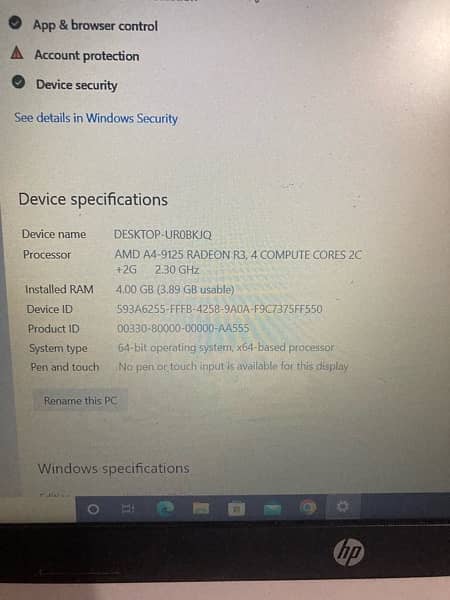Screen dimensions: 450x600
Task: Open File Explorer from the taskbar
Action: 201,508
